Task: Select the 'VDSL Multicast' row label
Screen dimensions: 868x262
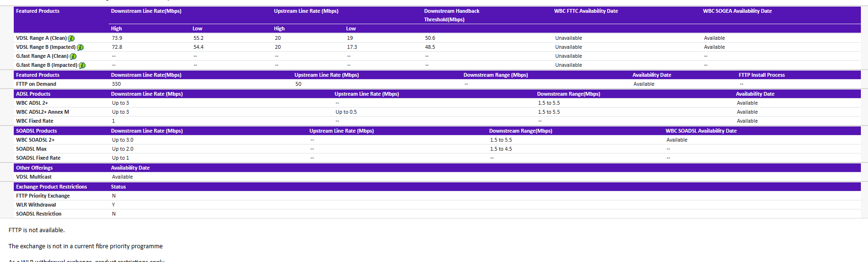Action: point(34,177)
